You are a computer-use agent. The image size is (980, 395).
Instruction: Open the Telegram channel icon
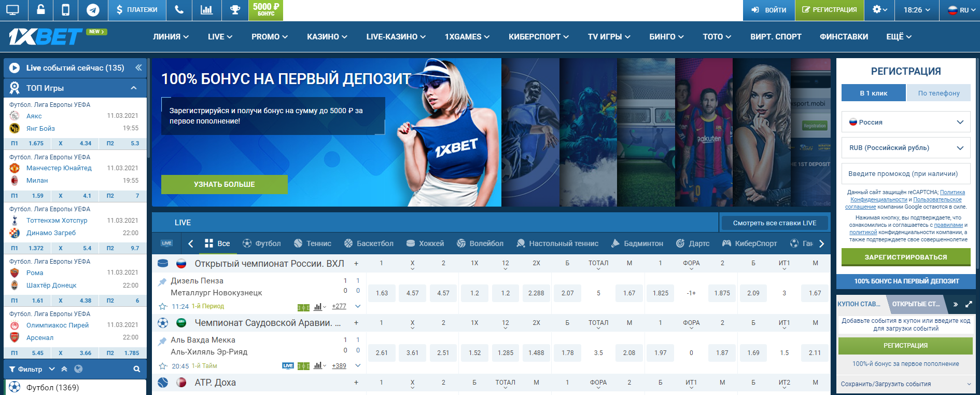point(93,10)
